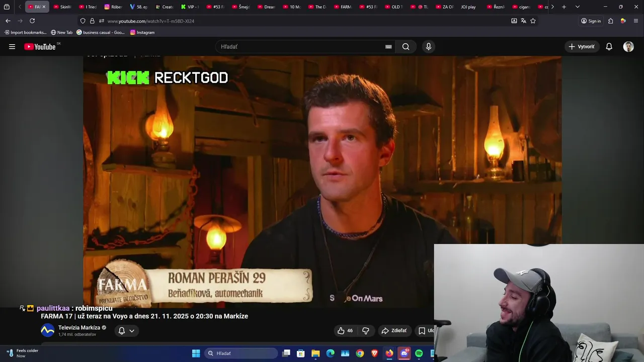Open the Windows Start menu
The width and height of the screenshot is (644, 362).
pos(196,353)
